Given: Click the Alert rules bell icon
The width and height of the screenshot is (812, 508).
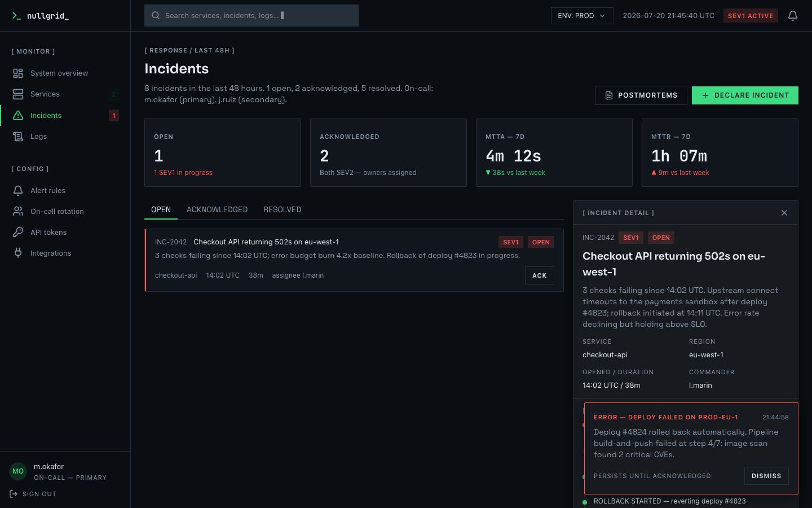Looking at the screenshot, I should tap(18, 191).
